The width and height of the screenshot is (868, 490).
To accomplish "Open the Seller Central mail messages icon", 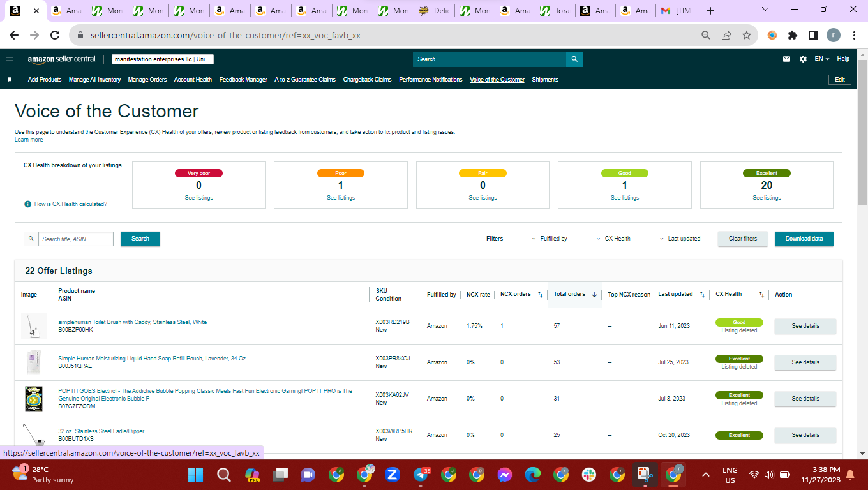I will pos(786,59).
